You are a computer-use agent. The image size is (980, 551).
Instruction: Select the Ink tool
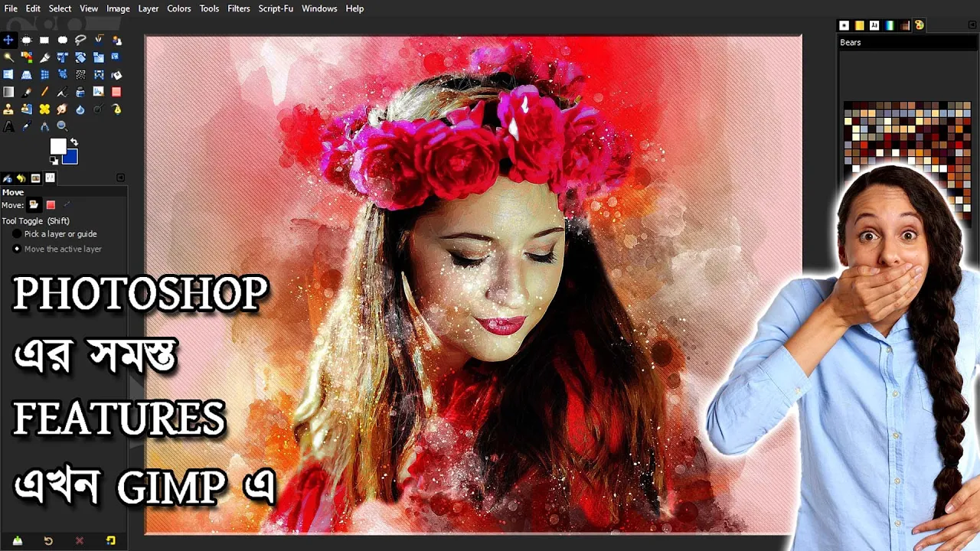[80, 92]
